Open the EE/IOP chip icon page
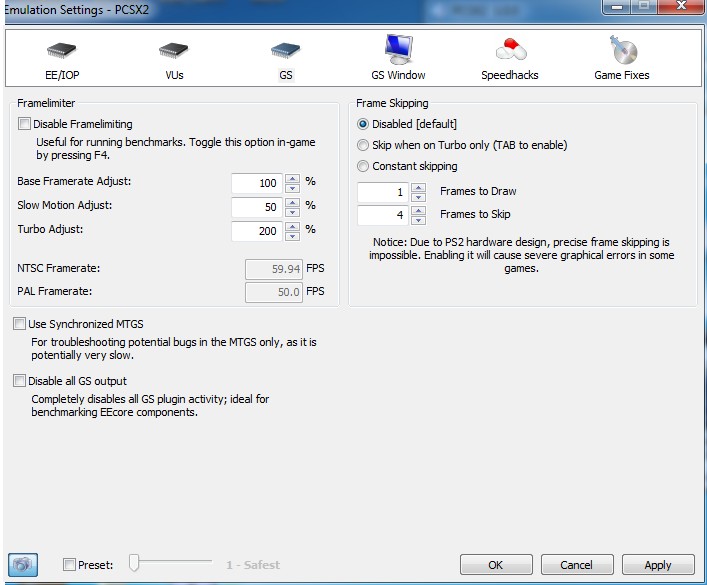Image resolution: width=707 pixels, height=585 pixels. 62,51
